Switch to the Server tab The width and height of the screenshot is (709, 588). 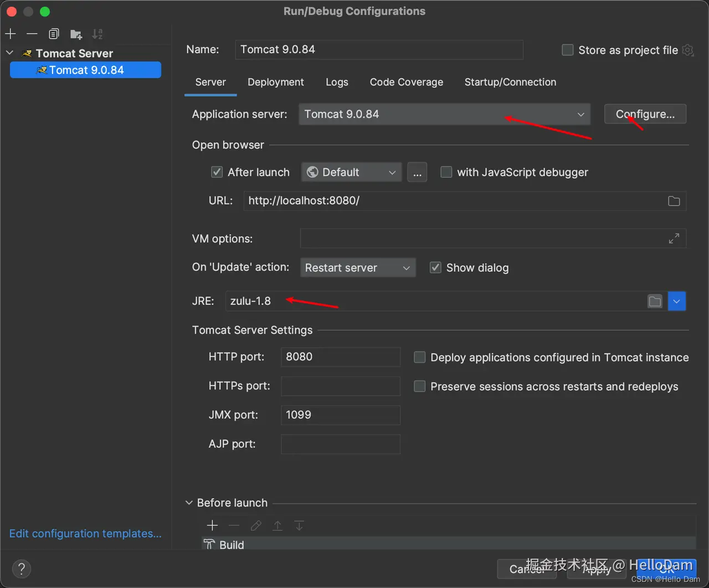point(210,82)
